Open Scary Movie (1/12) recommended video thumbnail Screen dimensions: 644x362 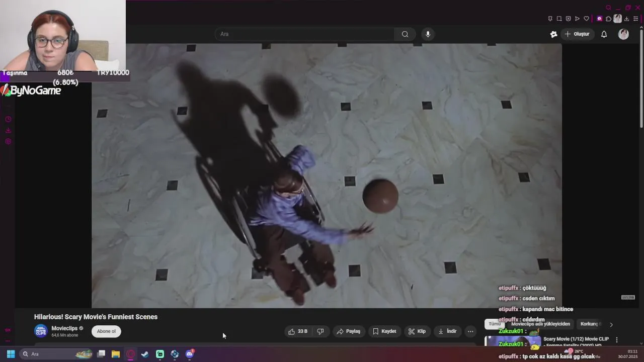[513, 341]
